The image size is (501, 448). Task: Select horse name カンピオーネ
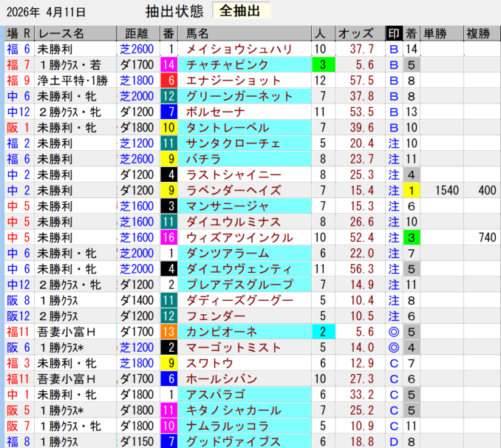click(222, 332)
